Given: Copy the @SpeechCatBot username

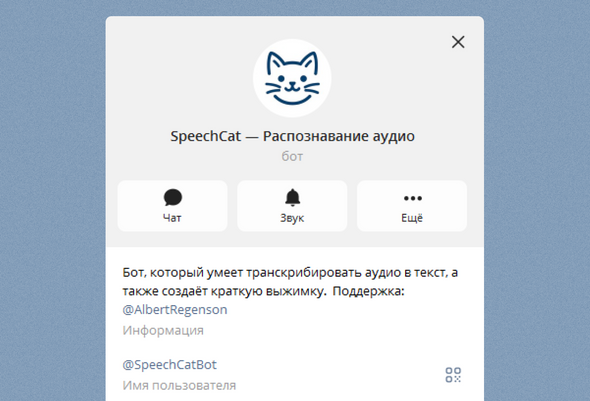Looking at the screenshot, I should tap(169, 365).
